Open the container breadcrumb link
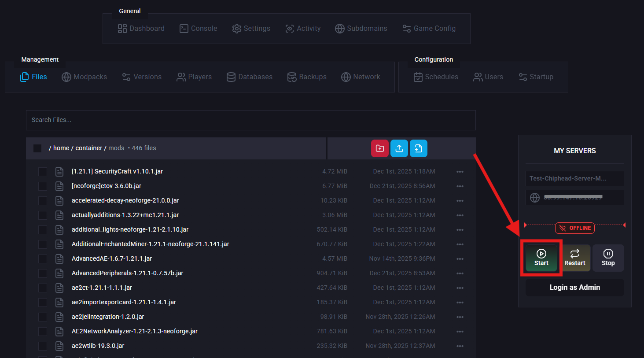The height and width of the screenshot is (358, 644). (x=89, y=148)
